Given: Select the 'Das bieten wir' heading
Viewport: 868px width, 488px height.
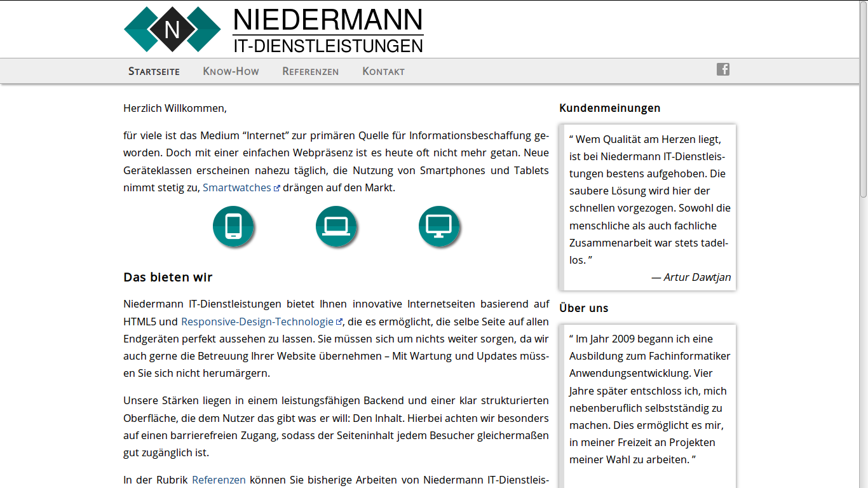Looking at the screenshot, I should tap(168, 277).
